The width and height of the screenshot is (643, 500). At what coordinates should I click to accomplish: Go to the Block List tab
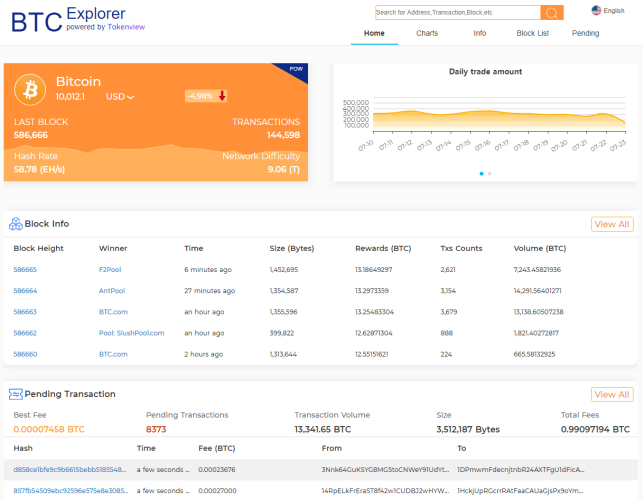(532, 33)
